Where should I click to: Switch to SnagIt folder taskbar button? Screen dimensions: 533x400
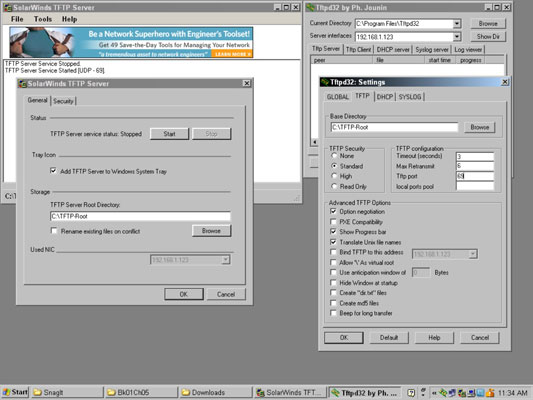(67, 393)
